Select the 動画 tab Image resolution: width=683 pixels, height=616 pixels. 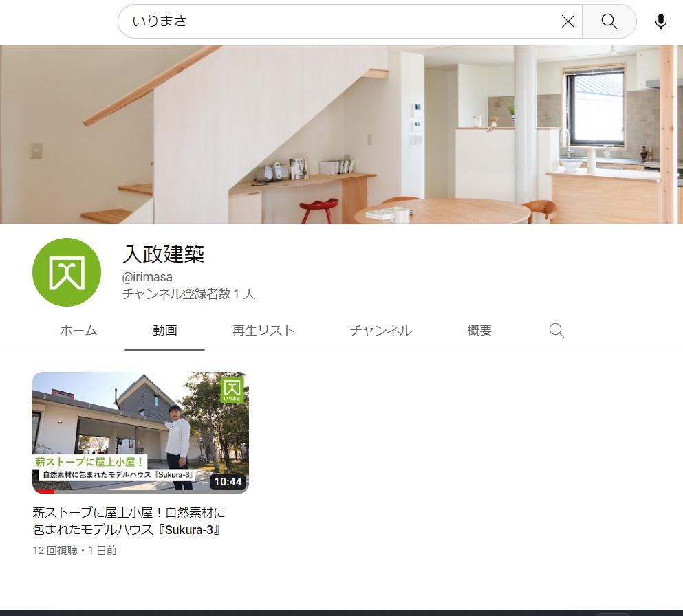click(164, 331)
